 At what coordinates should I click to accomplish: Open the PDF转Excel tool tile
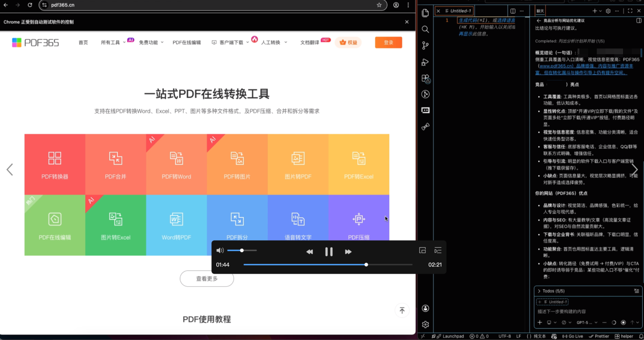click(x=359, y=164)
